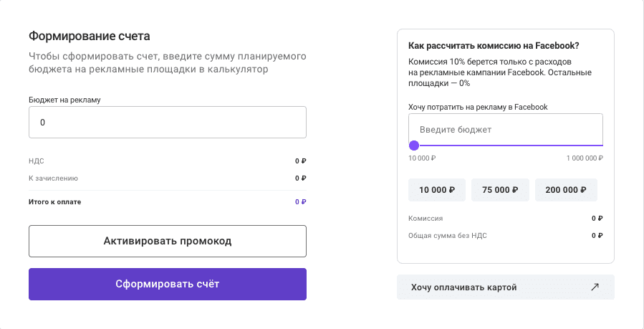Choose the 75 000 ₽ preset amount

(x=500, y=190)
